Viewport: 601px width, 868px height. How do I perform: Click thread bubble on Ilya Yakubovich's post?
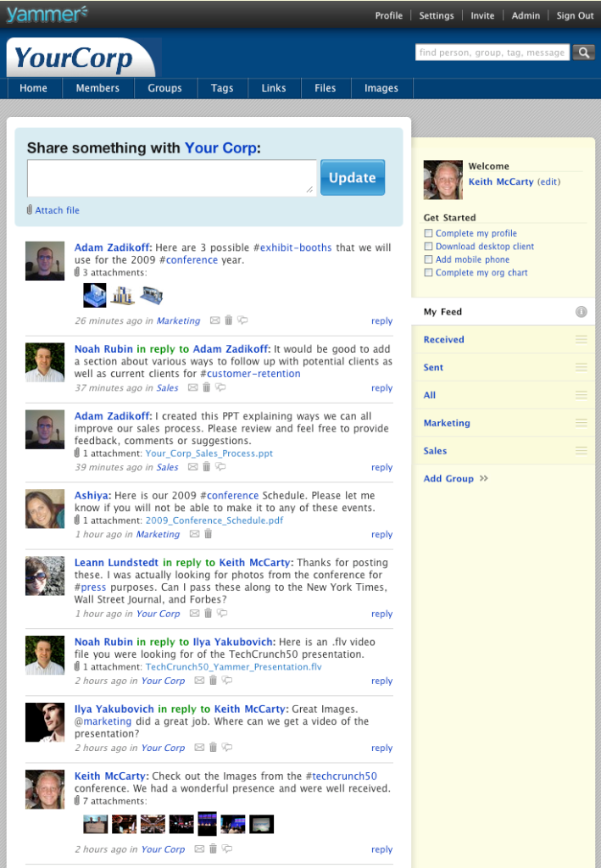[227, 748]
